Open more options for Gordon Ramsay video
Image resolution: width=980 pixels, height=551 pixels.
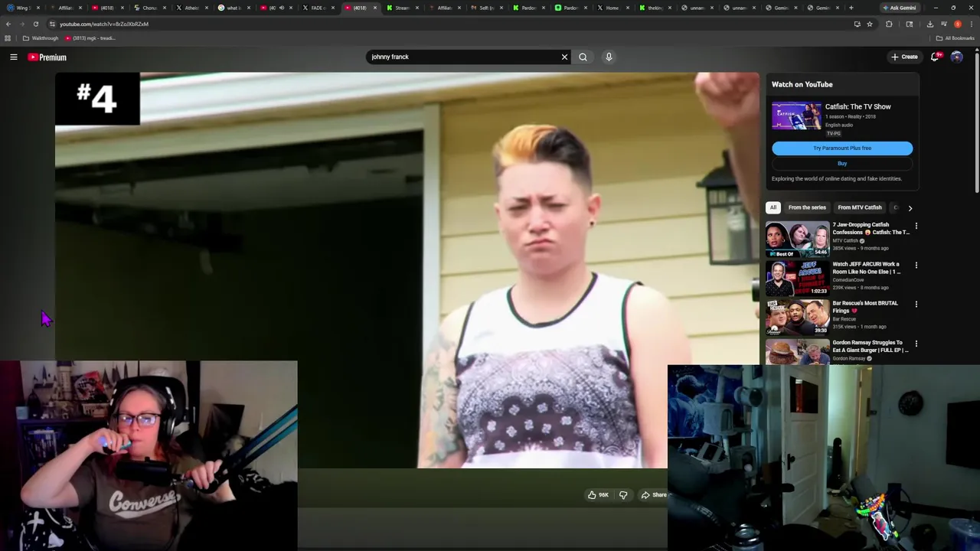(916, 344)
